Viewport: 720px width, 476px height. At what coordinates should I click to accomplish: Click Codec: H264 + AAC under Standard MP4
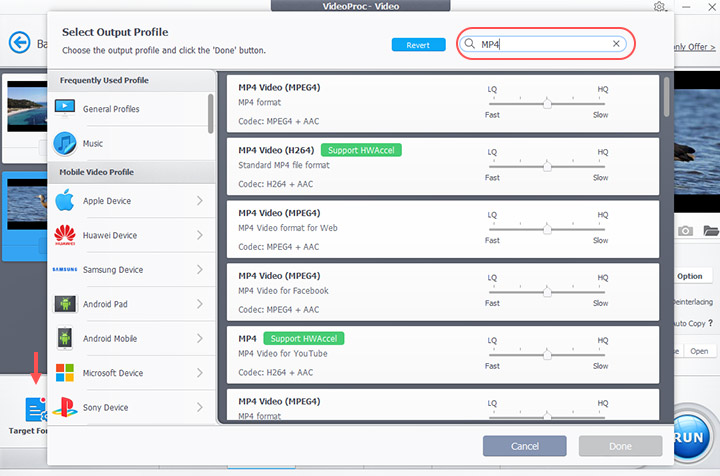(276, 184)
